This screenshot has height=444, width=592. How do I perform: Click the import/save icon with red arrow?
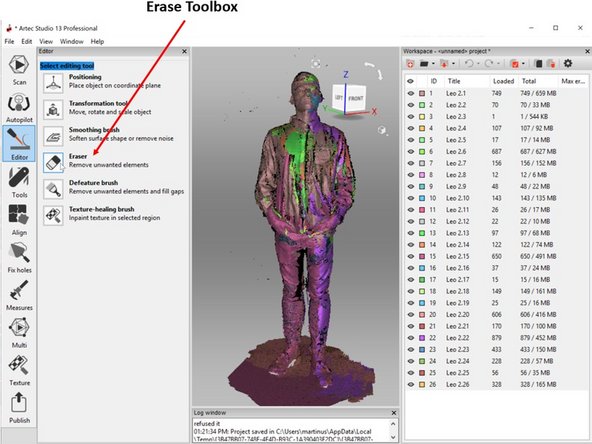[x=444, y=64]
